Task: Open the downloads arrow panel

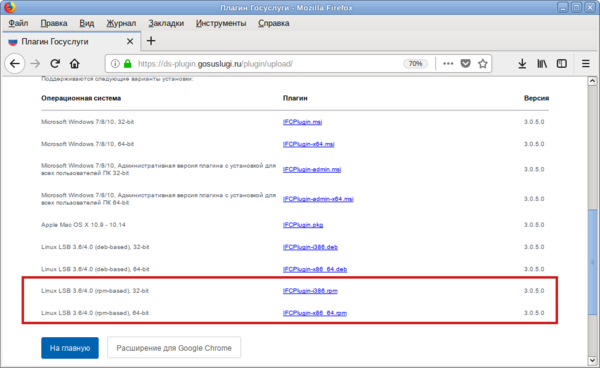Action: 522,64
